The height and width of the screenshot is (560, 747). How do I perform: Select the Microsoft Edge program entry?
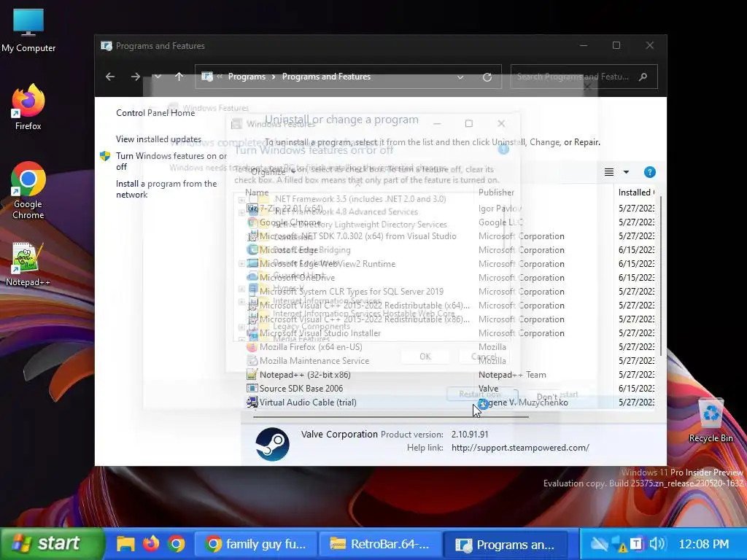tap(288, 250)
